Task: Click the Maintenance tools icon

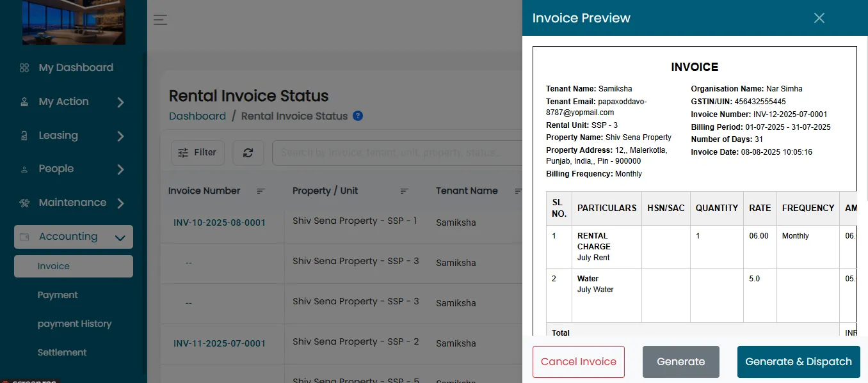Action: point(24,203)
